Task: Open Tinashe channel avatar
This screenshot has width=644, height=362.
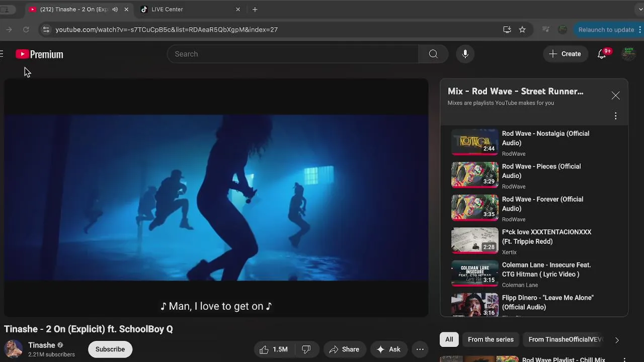Action: (x=14, y=349)
